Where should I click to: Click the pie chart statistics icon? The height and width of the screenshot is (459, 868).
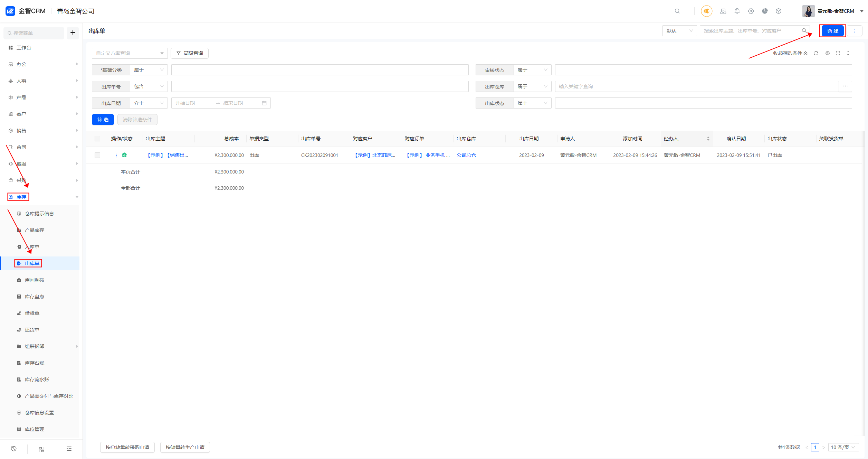coord(765,11)
